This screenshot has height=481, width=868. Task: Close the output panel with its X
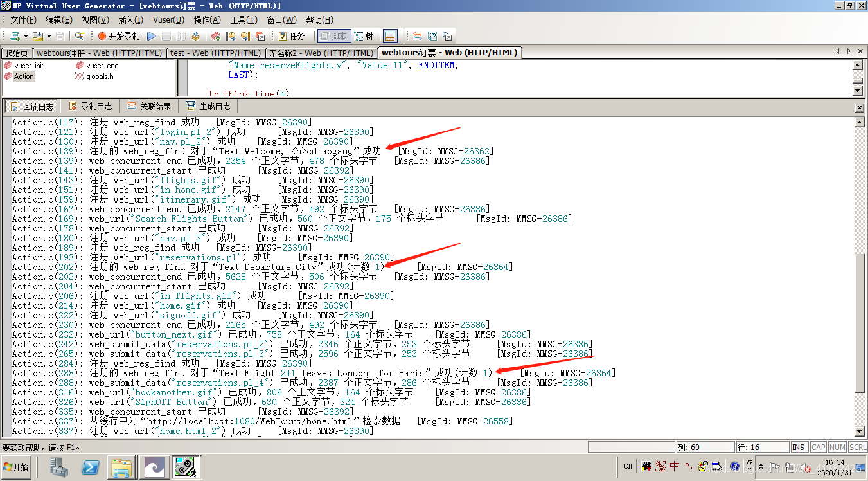click(860, 107)
